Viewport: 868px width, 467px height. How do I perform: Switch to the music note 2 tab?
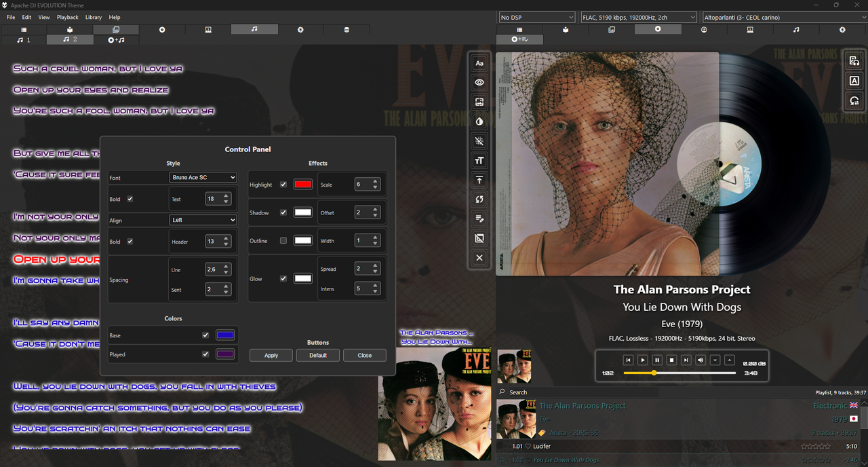point(70,40)
